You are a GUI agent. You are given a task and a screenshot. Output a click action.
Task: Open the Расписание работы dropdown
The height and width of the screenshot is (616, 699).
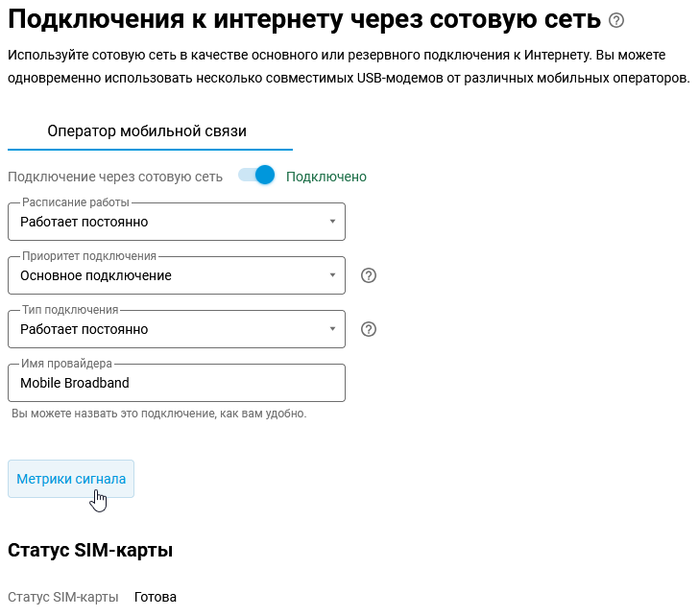click(176, 222)
